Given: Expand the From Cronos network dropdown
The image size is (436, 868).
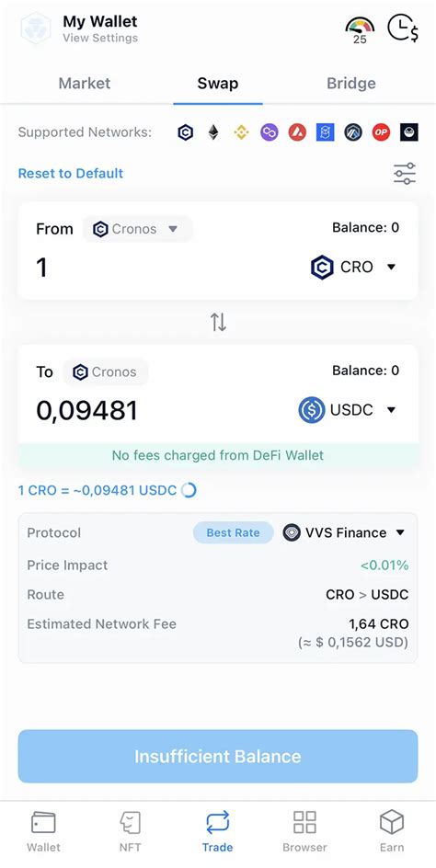Looking at the screenshot, I should pos(137,229).
